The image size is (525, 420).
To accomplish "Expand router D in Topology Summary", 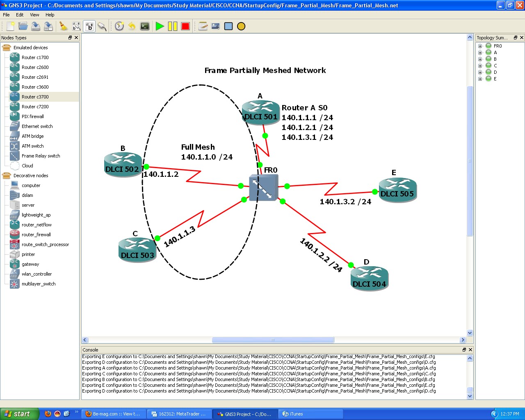I will click(480, 72).
